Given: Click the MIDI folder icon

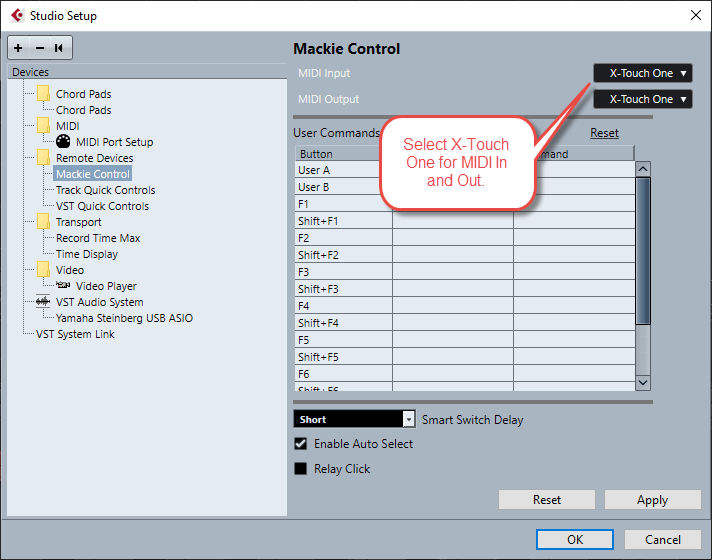Looking at the screenshot, I should [x=44, y=126].
